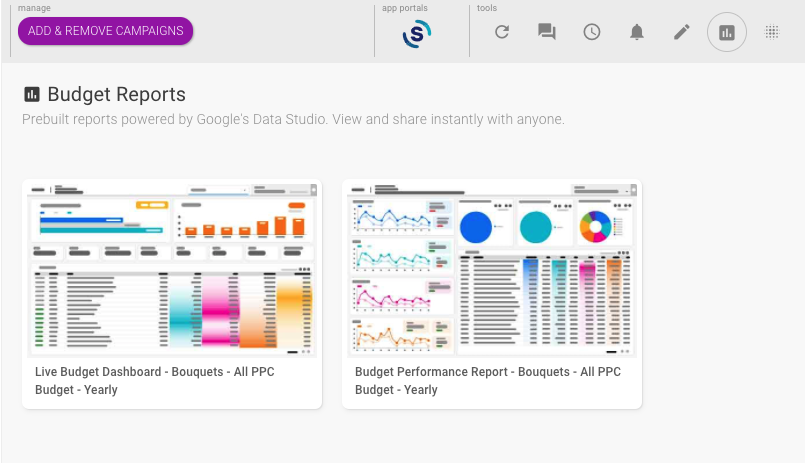Screen dimensions: 805x463
Task: Click the refresh icon in tools
Action: point(502,32)
